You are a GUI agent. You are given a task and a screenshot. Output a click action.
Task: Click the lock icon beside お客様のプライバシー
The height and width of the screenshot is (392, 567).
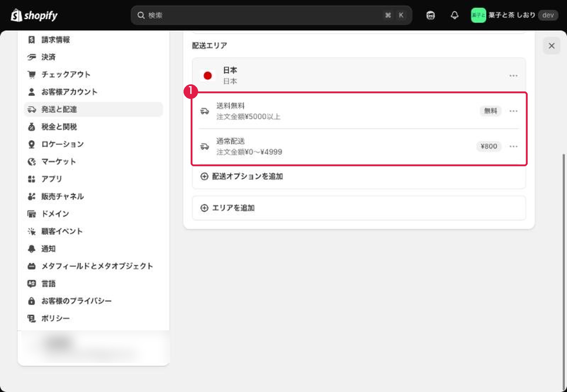coord(32,301)
